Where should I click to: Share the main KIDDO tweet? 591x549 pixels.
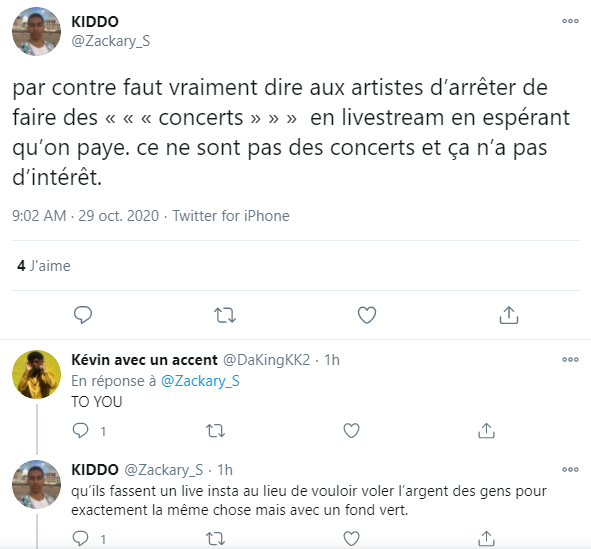tap(509, 315)
